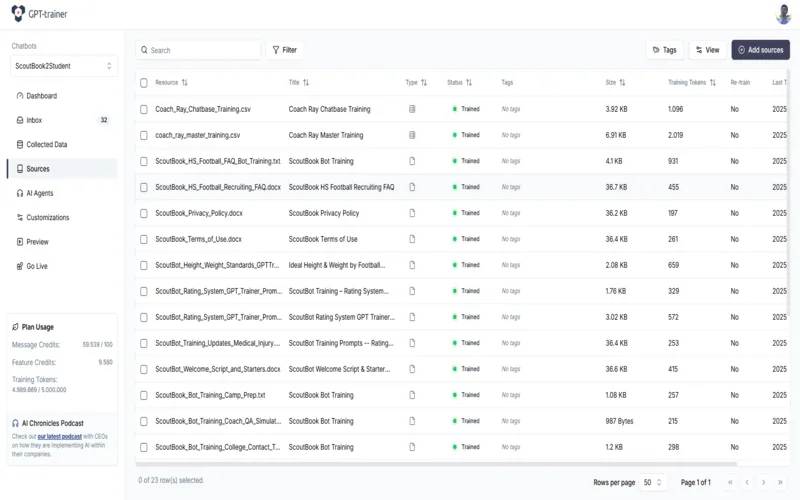Open the Preview page
This screenshot has height=500, width=800.
[62, 242]
